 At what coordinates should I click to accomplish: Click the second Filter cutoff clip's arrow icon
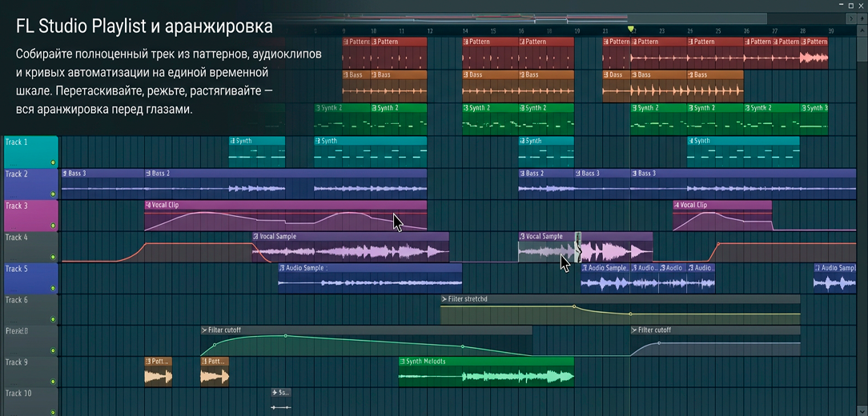tap(634, 330)
